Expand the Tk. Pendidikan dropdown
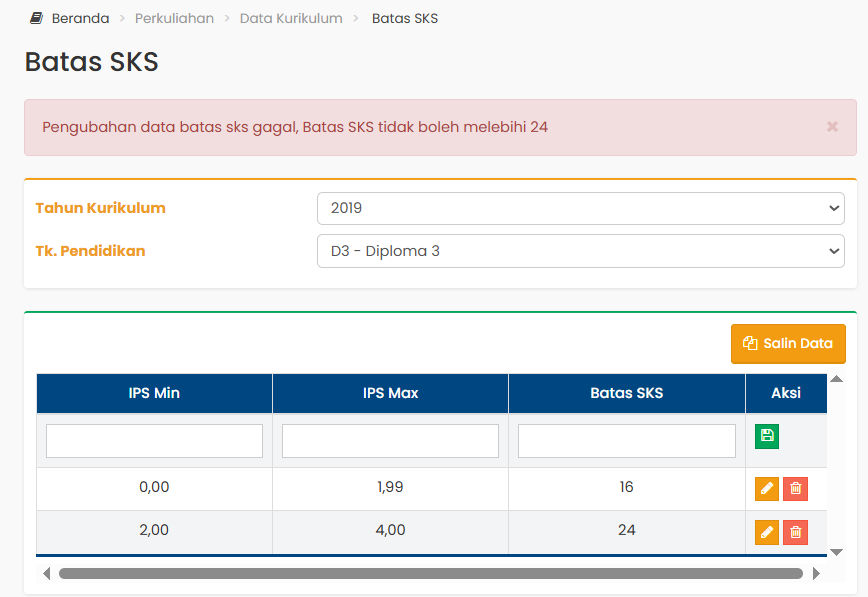The width and height of the screenshot is (868, 597). 580,251
